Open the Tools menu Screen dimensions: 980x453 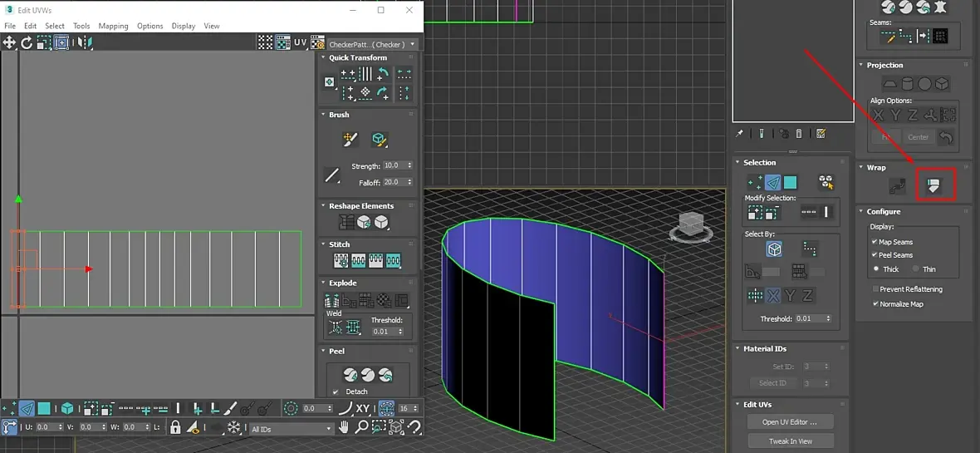81,26
